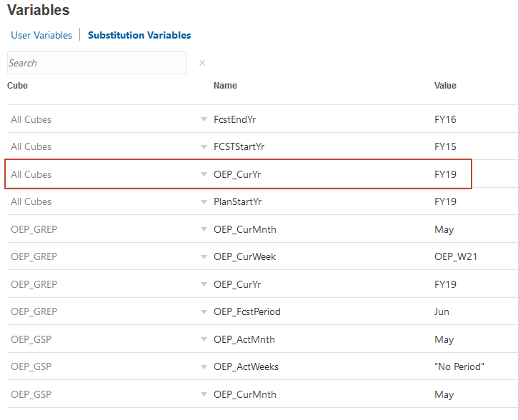Expand the dropdown arrow for OEP_FcstPeriod
The height and width of the screenshot is (420, 518).
click(204, 312)
